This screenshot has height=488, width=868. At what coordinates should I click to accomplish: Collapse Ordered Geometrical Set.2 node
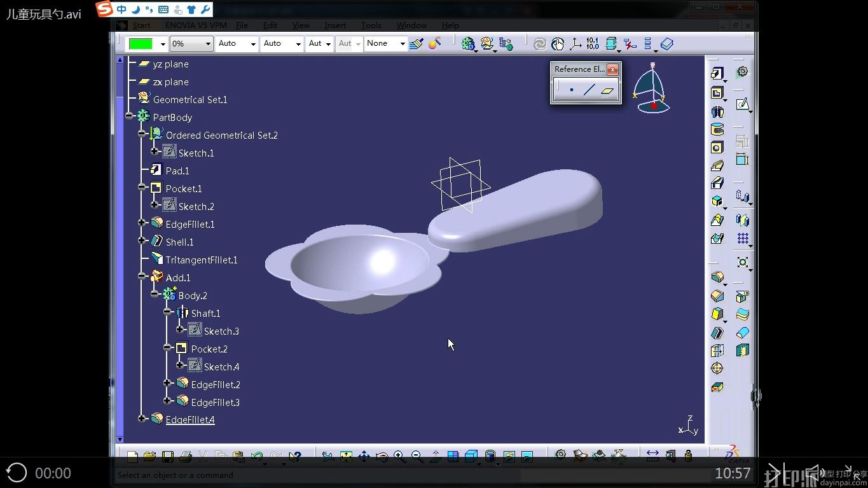(x=142, y=134)
